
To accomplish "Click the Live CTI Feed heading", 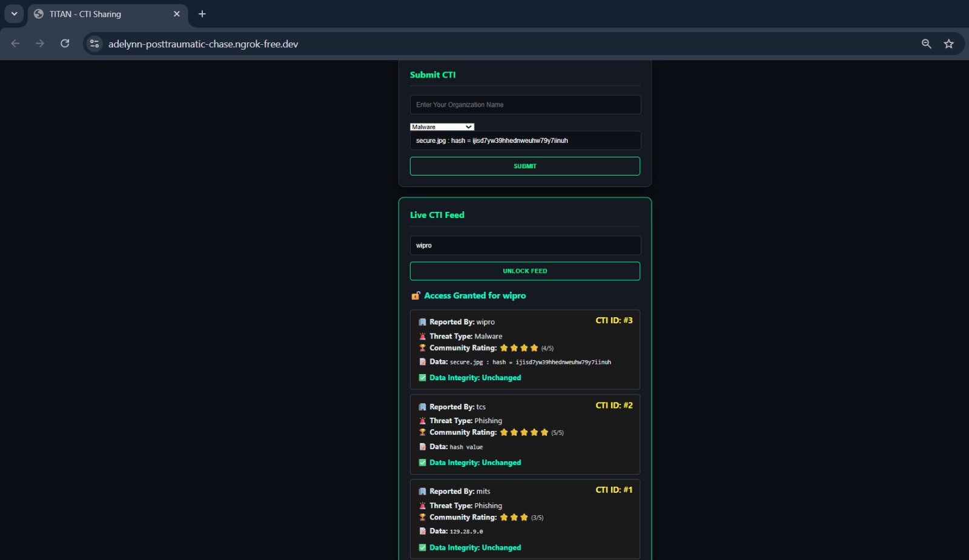I will pyautogui.click(x=437, y=215).
